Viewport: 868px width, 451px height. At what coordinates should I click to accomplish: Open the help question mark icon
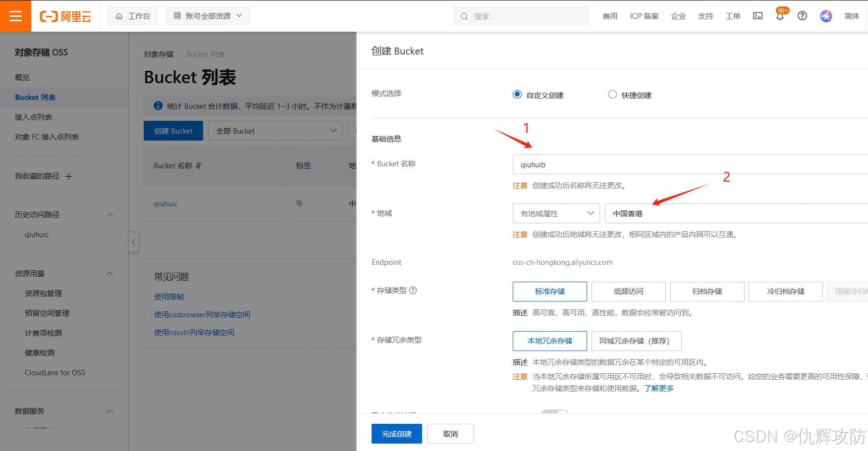pyautogui.click(x=802, y=16)
